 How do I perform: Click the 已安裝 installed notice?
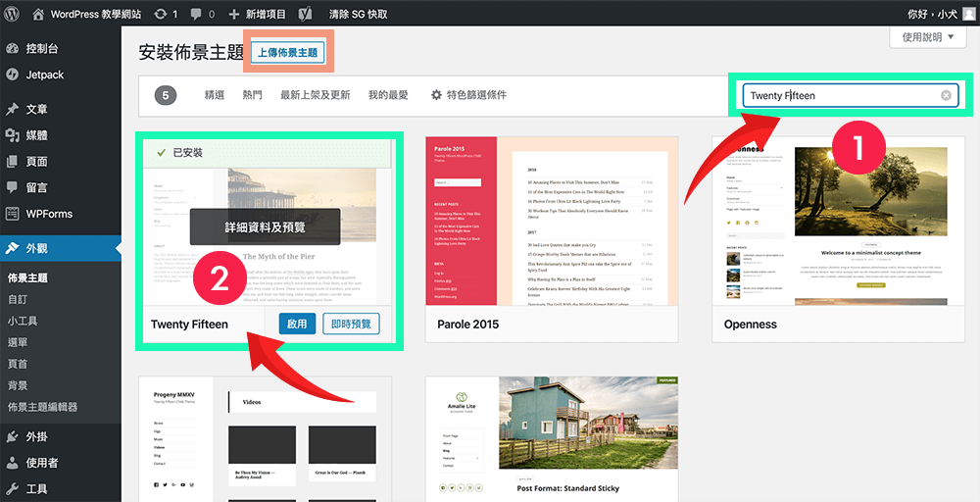(268, 153)
